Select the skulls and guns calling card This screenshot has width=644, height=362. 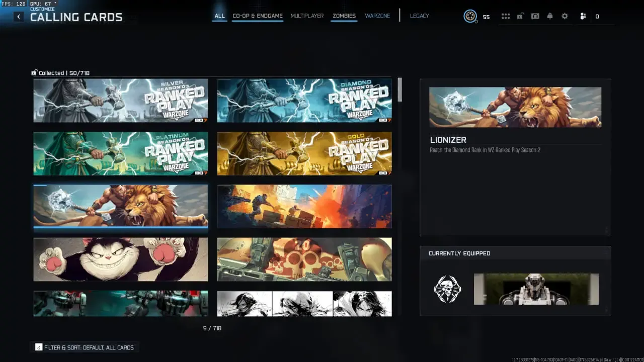pos(304,259)
